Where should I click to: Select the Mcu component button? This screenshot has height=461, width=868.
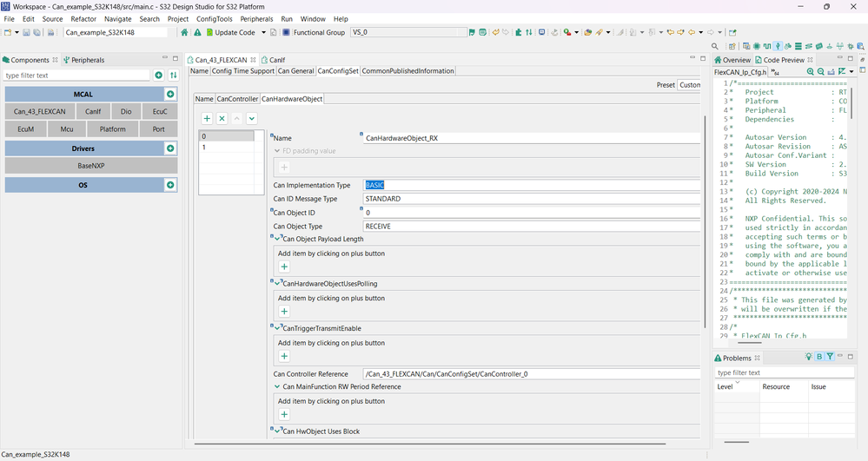[x=67, y=129]
